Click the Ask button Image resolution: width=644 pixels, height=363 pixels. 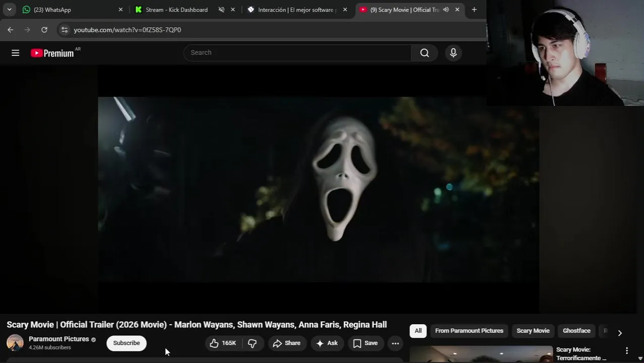[x=327, y=343]
